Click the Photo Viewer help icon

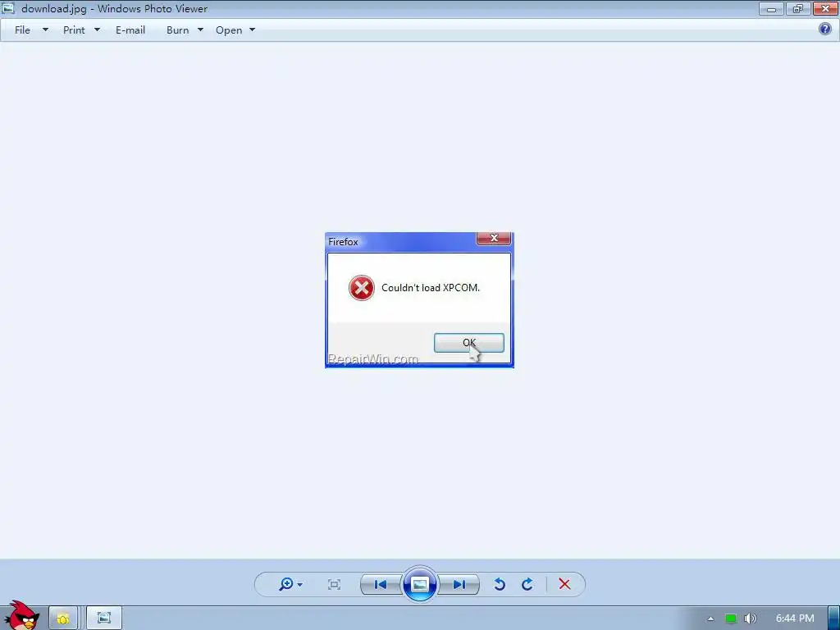(825, 29)
